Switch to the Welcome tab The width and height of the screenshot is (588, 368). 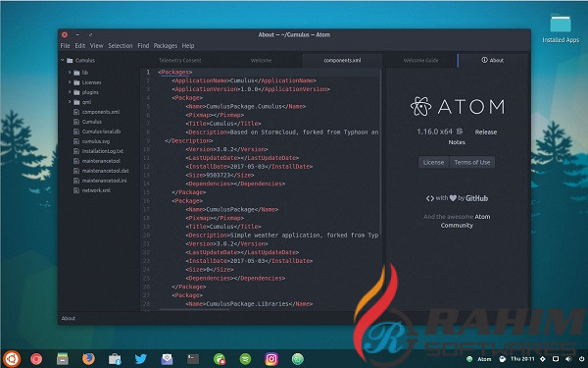[261, 60]
